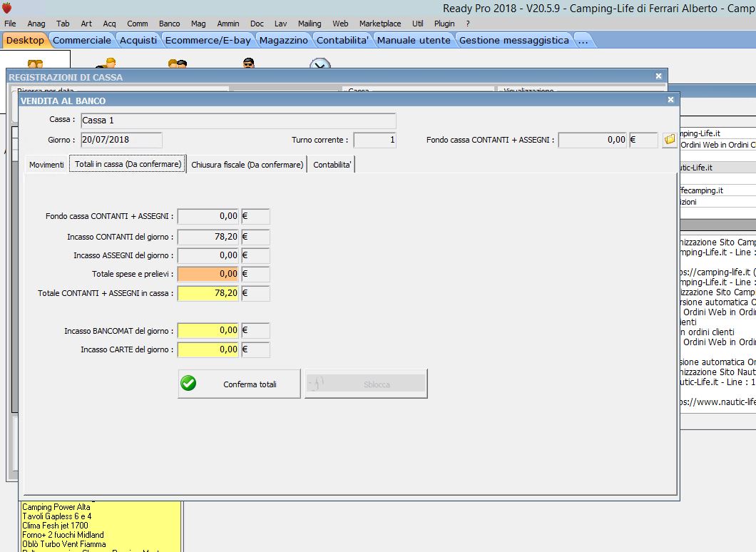756x552 pixels.
Task: Open the Mag menu
Action: point(198,24)
